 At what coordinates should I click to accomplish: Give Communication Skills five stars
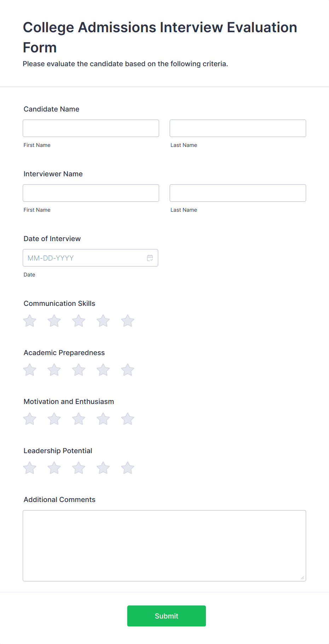tap(128, 321)
